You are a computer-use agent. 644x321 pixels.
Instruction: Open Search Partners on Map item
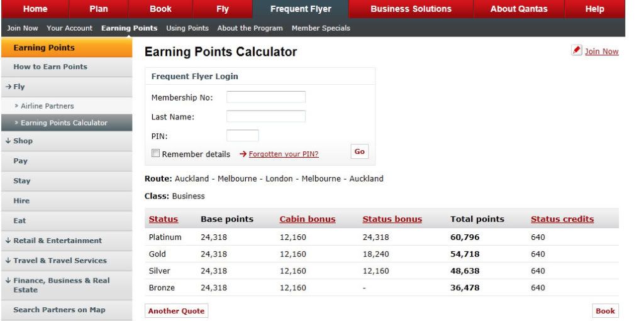coord(67,310)
